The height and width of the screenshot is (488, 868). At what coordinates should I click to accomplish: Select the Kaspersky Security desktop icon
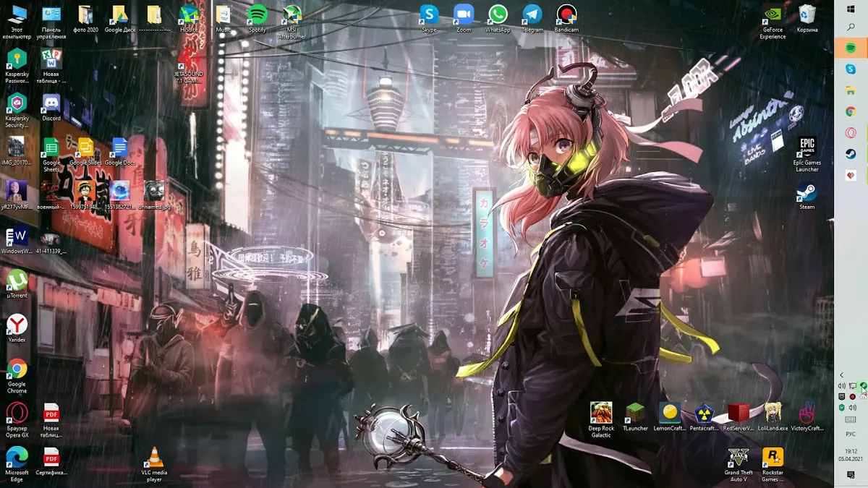pyautogui.click(x=17, y=111)
